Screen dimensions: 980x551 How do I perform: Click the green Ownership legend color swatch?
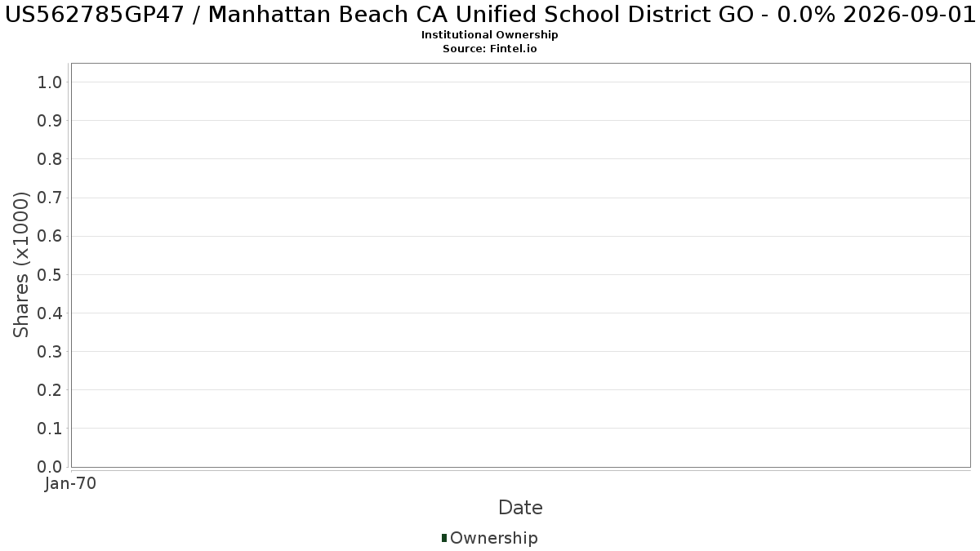(444, 538)
